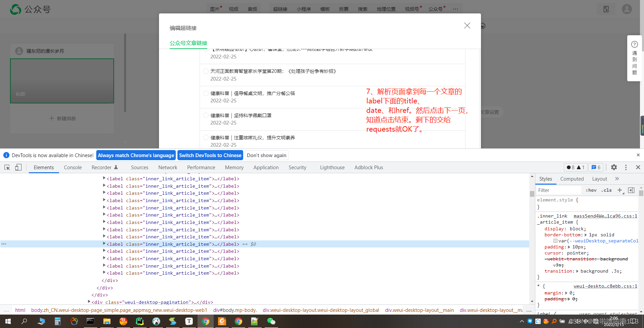Expand the transition background property
The width and height of the screenshot is (644, 328).
(x=577, y=271)
